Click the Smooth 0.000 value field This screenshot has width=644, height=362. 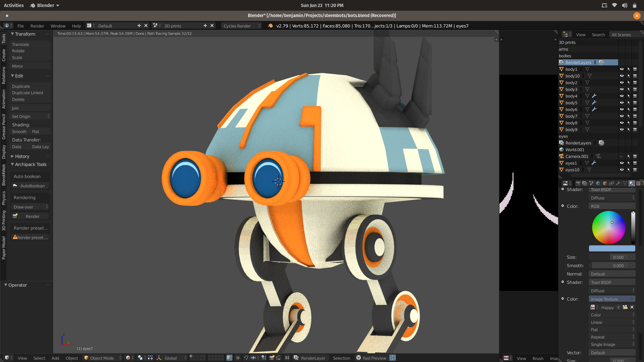(612, 265)
